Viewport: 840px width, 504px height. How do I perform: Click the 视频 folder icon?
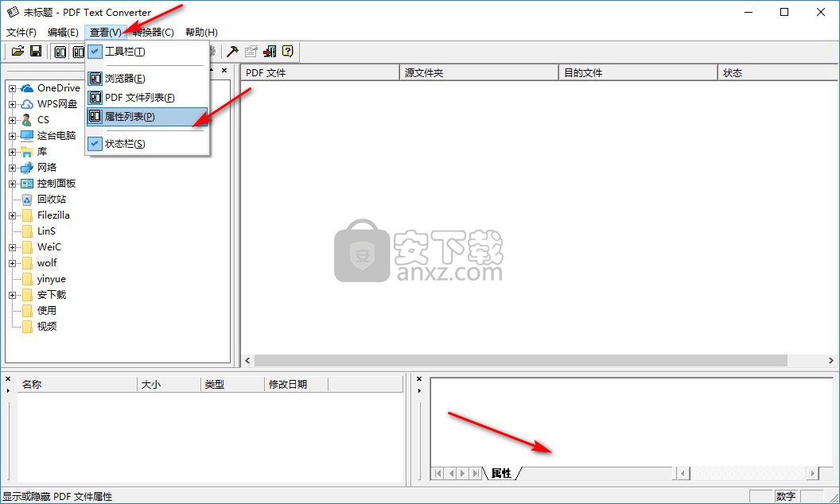click(x=27, y=327)
